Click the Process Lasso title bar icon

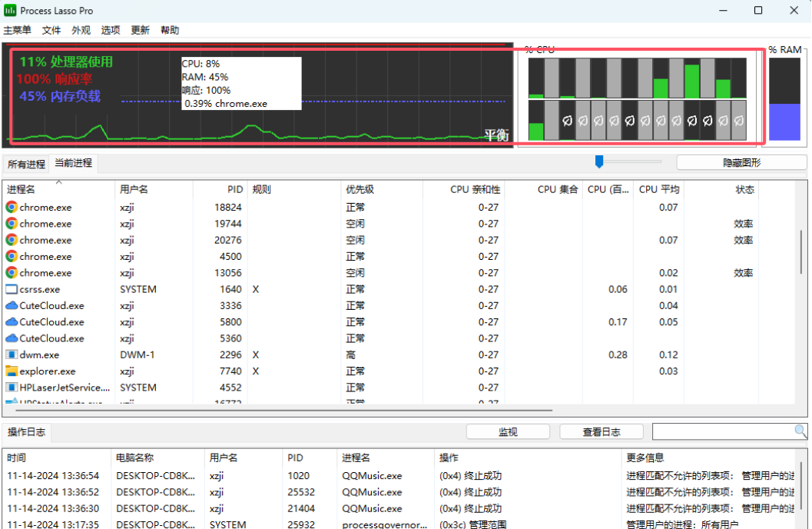click(10, 10)
